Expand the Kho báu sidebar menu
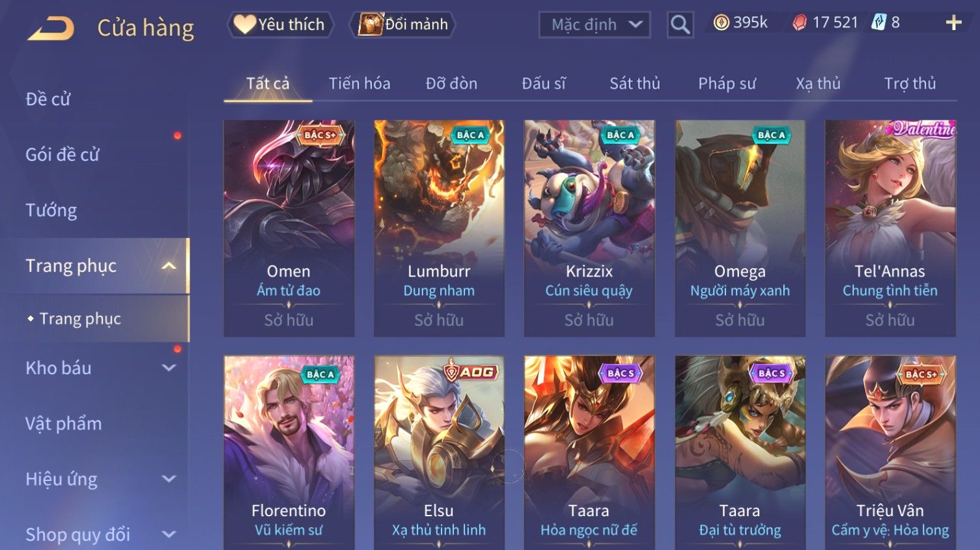 pyautogui.click(x=169, y=368)
